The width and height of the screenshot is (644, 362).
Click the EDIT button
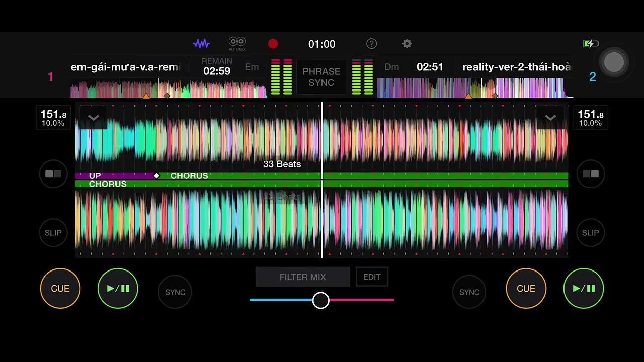(372, 277)
